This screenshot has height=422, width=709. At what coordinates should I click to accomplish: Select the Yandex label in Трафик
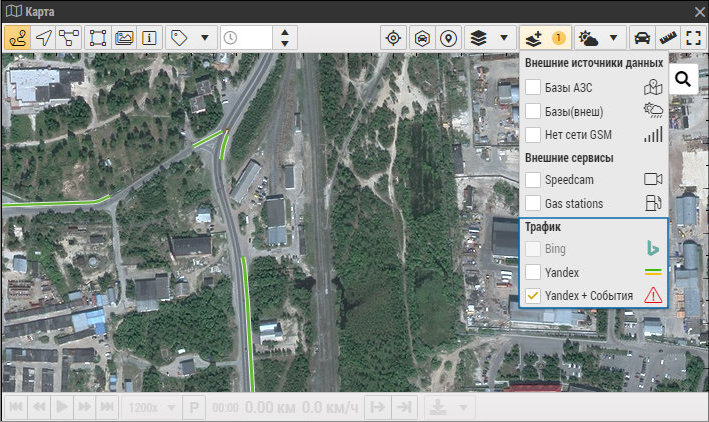pyautogui.click(x=562, y=272)
